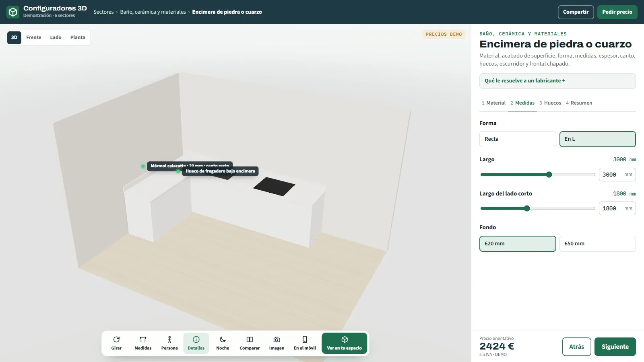
Task: Click the 2424 € orientative price
Action: coord(497,346)
